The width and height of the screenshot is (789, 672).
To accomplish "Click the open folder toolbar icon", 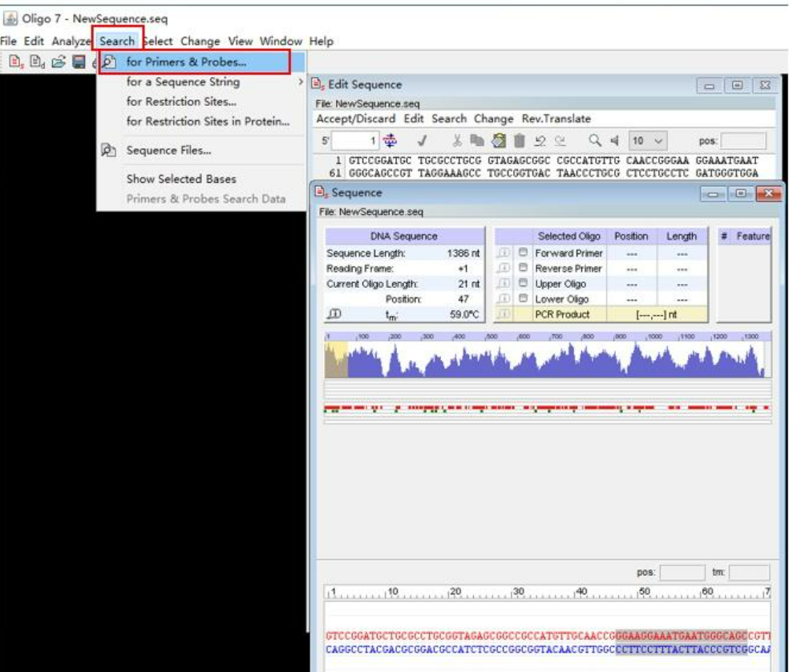I will pyautogui.click(x=59, y=62).
